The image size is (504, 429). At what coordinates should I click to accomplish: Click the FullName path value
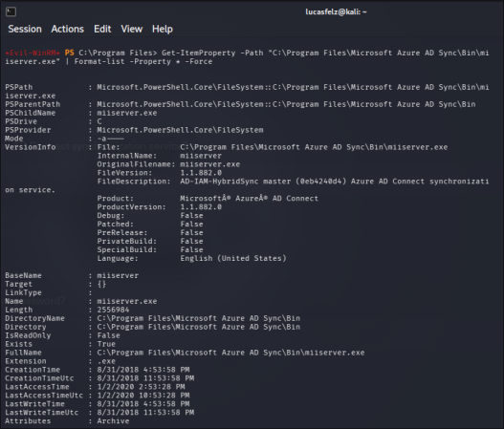pos(230,353)
